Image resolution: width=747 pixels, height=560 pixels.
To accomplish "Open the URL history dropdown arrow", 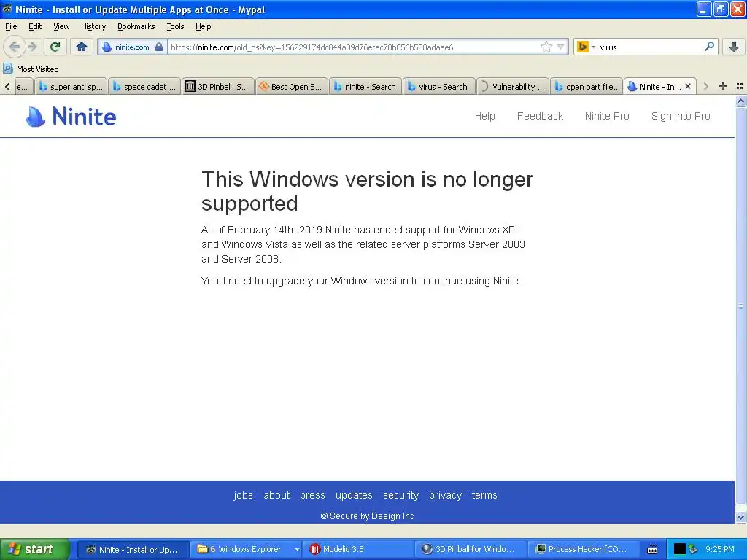I will coord(561,47).
